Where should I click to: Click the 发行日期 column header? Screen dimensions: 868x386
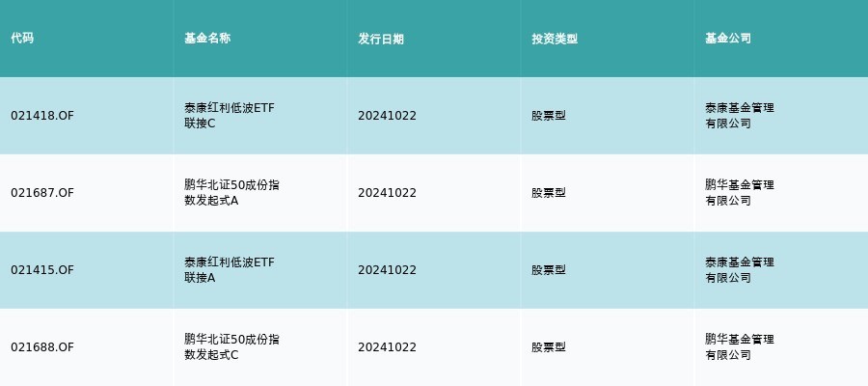(381, 39)
